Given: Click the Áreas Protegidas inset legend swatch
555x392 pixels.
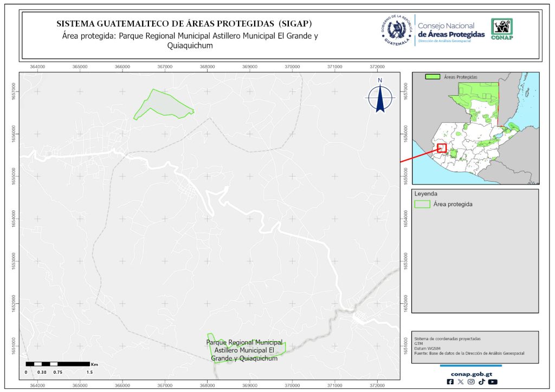Looking at the screenshot, I should coord(433,77).
